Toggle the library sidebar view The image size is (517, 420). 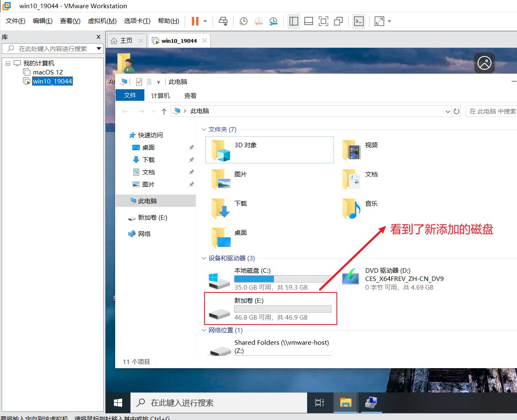tap(294, 21)
